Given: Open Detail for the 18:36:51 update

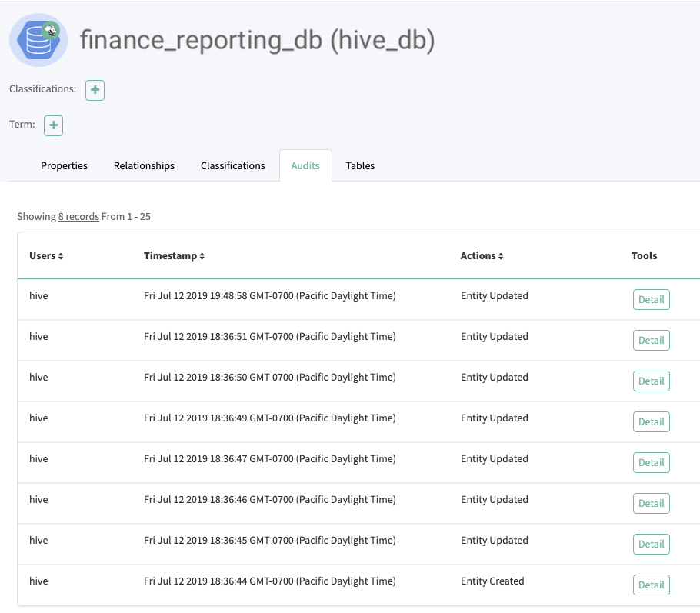Looking at the screenshot, I should click(651, 340).
